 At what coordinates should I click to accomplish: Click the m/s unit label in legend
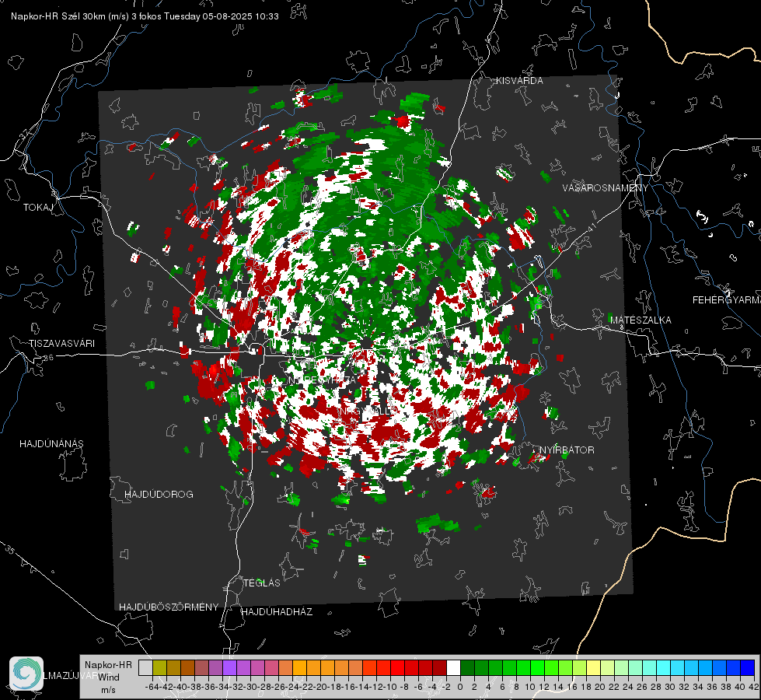click(108, 690)
